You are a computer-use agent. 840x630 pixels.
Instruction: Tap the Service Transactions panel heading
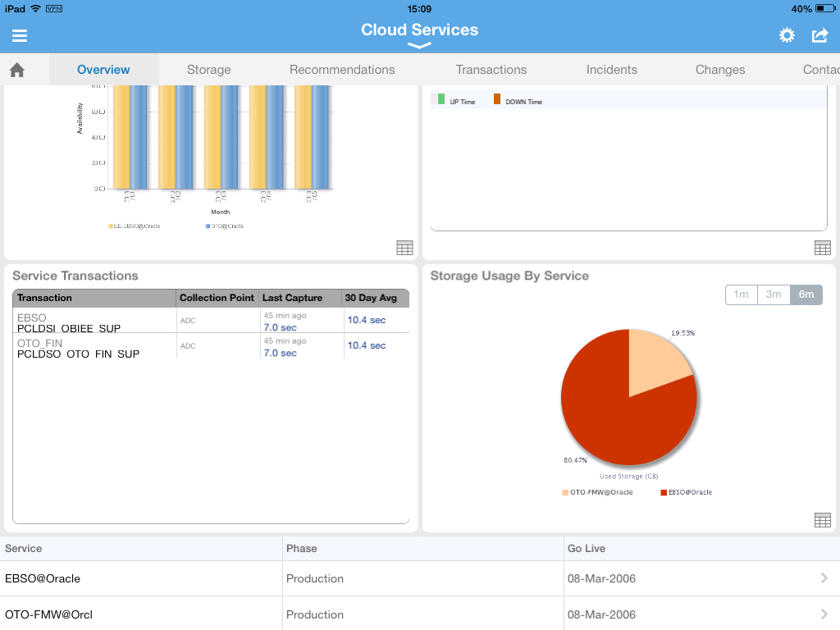point(75,276)
